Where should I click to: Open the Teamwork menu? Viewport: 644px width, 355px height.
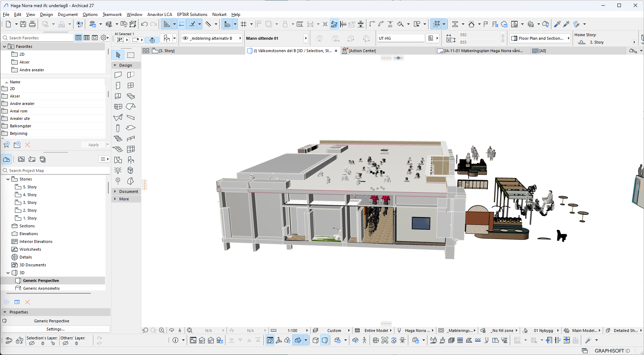tap(112, 15)
